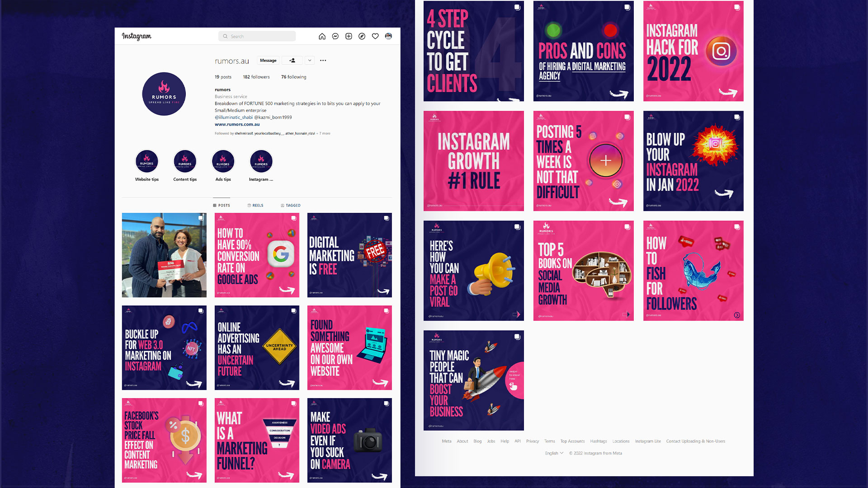Switch to the Tagged tab
Screen dimensions: 868x488
point(291,205)
